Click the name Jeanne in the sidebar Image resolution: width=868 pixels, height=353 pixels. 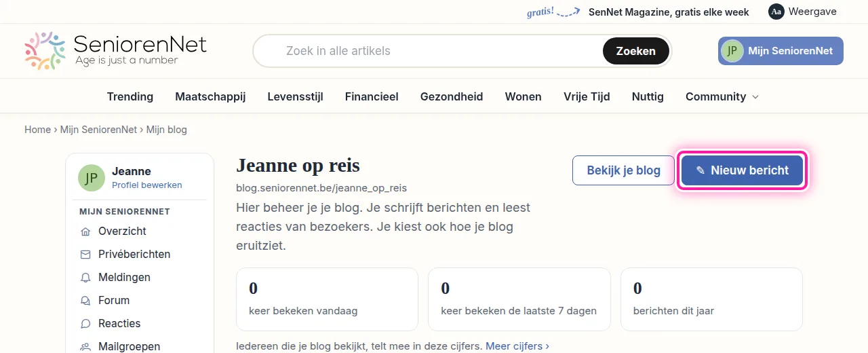pyautogui.click(x=132, y=171)
